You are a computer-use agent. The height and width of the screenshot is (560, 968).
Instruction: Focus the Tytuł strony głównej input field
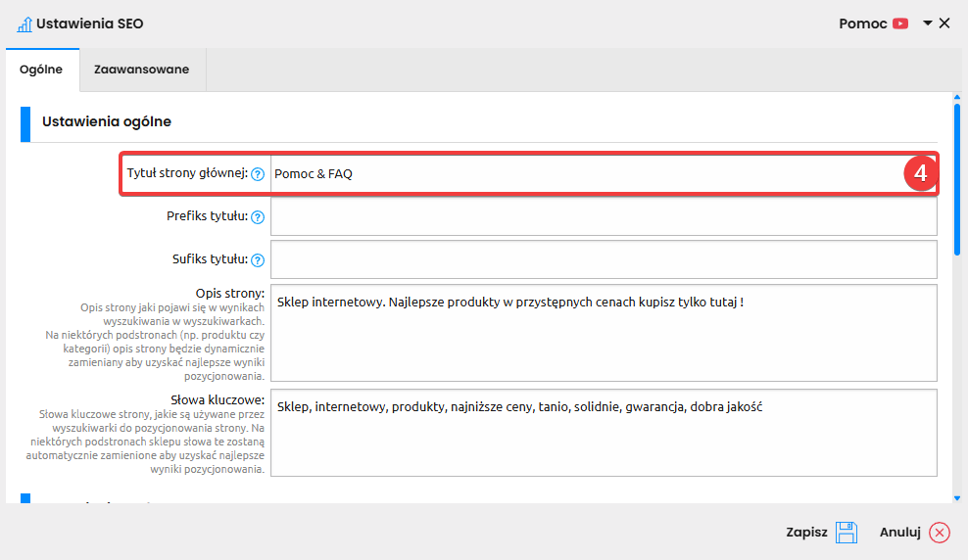(588, 174)
